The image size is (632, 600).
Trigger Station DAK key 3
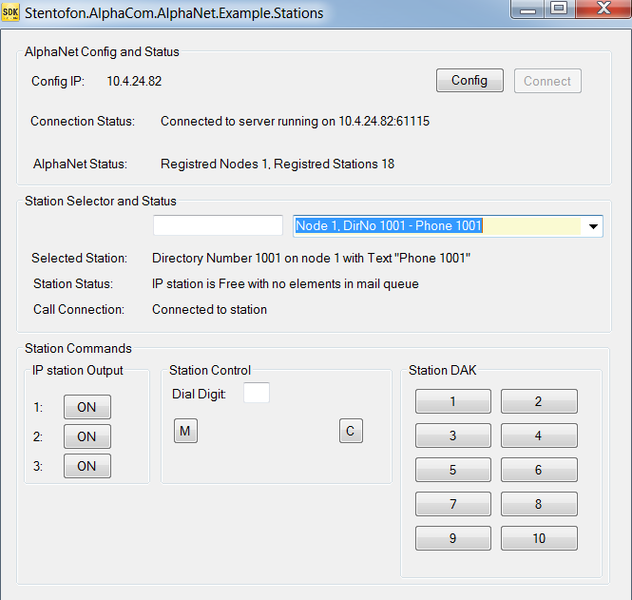453,436
